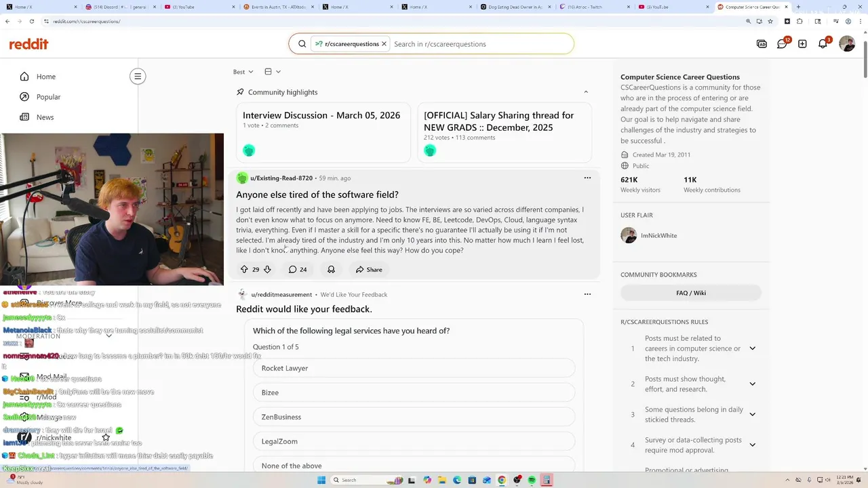868x488 pixels.
Task: Create a new post with plus icon
Action: [x=802, y=44]
